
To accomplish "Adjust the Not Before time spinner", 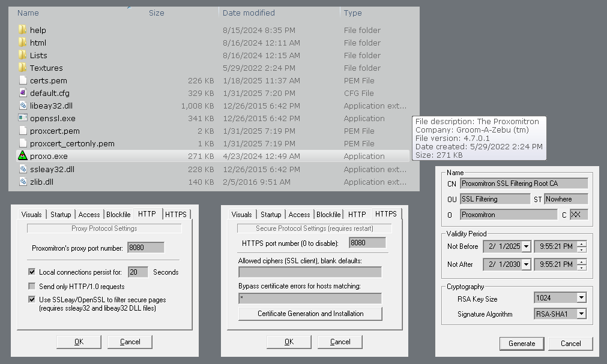I will pyautogui.click(x=581, y=246).
